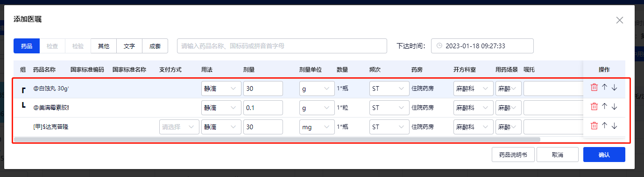Click the horizontal scrollbar of the table
The image size is (644, 177).
[x=277, y=139]
